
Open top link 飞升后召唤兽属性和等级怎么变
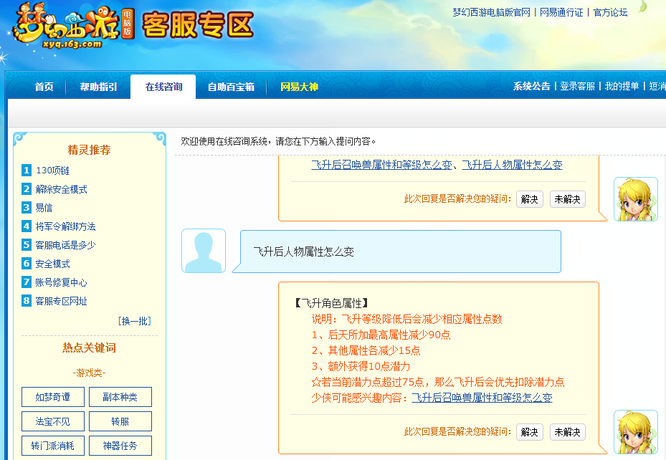[381, 165]
